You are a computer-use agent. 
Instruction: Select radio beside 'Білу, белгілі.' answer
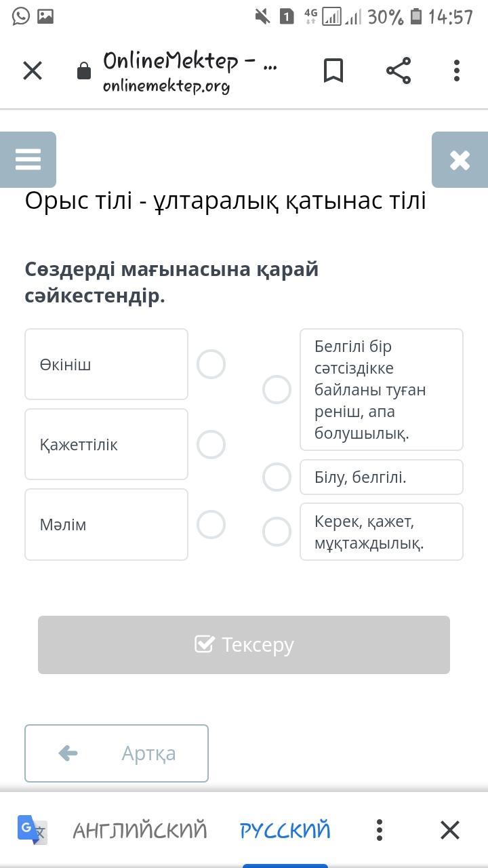pyautogui.click(x=277, y=477)
